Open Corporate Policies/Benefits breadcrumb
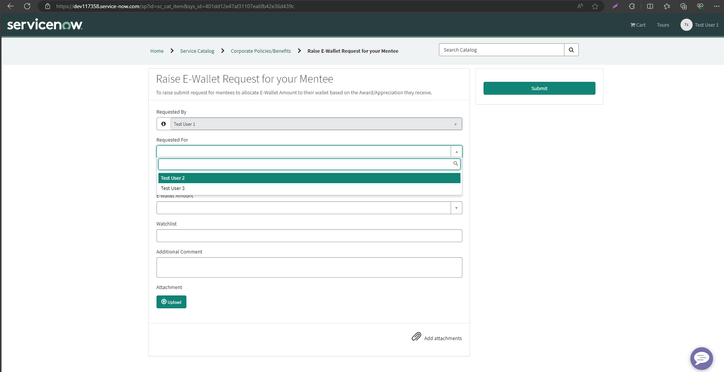The image size is (724, 372). click(x=261, y=51)
